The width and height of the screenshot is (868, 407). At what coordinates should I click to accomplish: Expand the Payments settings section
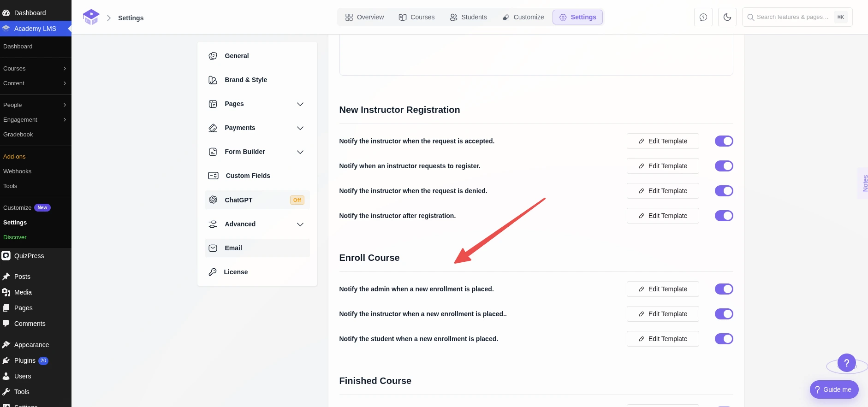[300, 128]
